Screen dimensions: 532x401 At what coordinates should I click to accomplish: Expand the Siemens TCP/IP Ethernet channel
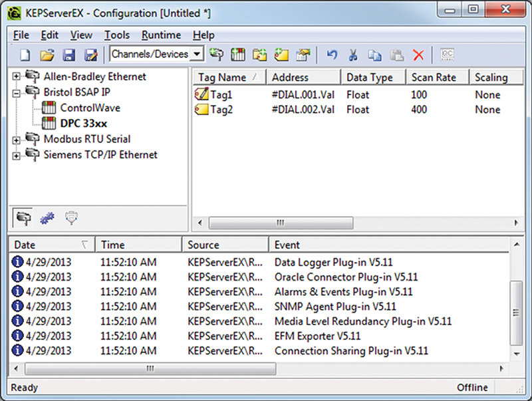[17, 155]
